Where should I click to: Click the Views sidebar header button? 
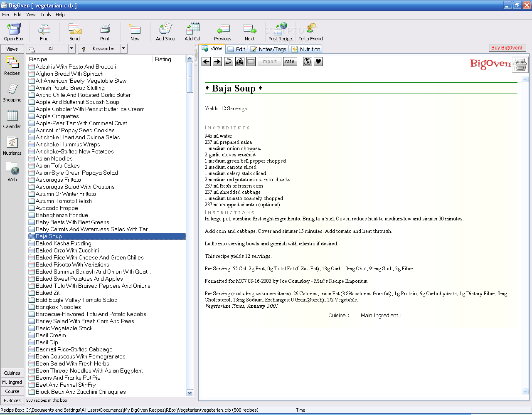[x=12, y=49]
